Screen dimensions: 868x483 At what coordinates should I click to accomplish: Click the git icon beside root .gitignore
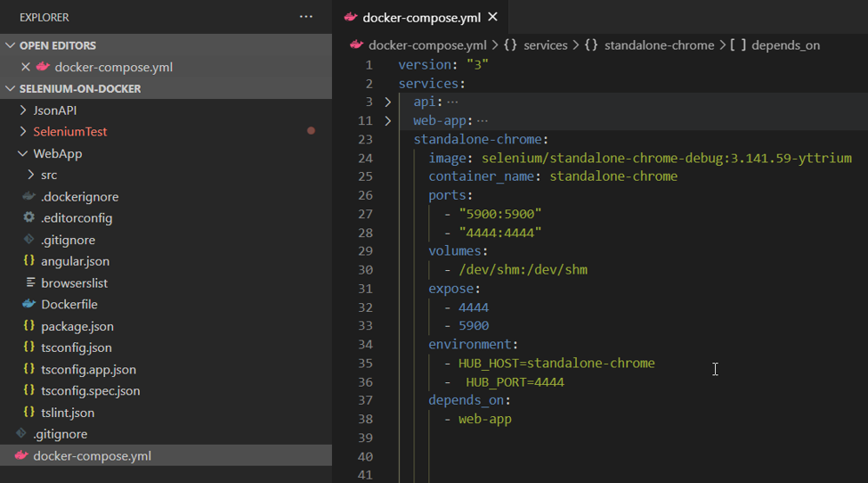[21, 434]
